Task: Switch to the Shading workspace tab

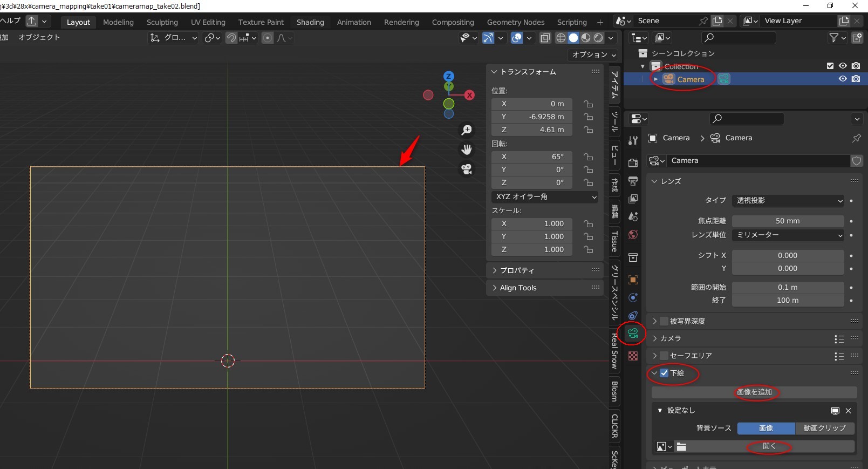Action: click(310, 22)
